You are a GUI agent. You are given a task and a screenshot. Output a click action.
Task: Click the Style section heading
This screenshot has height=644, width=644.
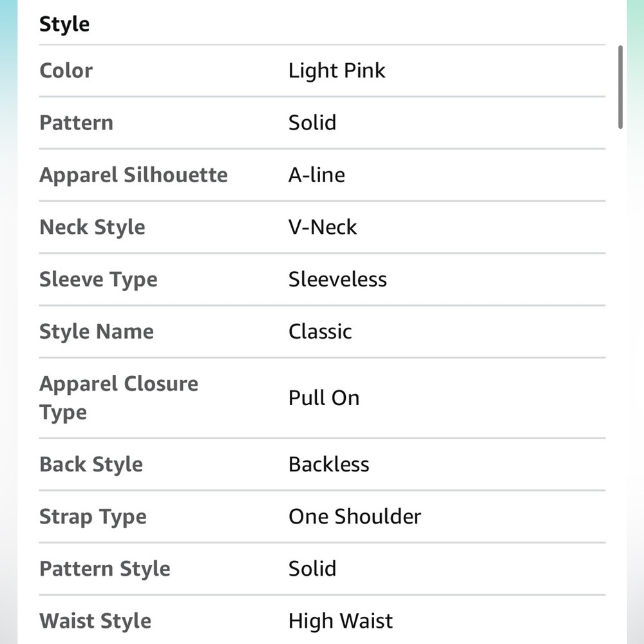[x=64, y=24]
